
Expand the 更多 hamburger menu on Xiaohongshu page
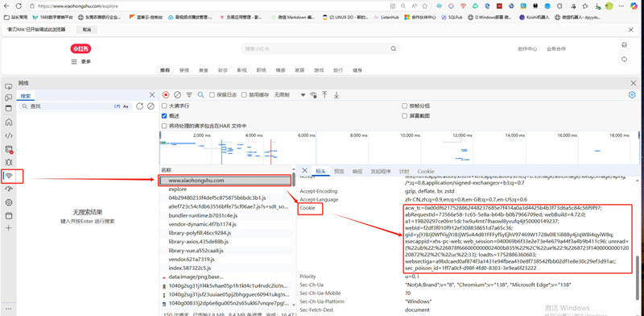[x=81, y=62]
